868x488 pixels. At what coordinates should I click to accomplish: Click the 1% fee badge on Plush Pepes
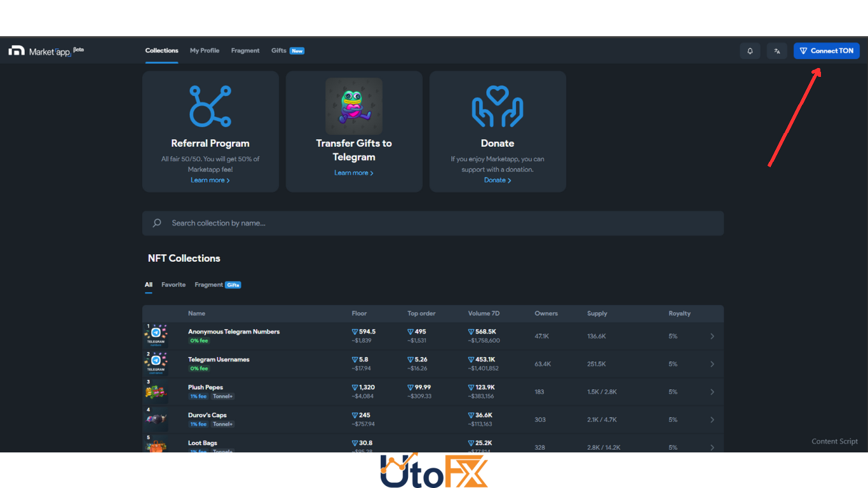(198, 396)
